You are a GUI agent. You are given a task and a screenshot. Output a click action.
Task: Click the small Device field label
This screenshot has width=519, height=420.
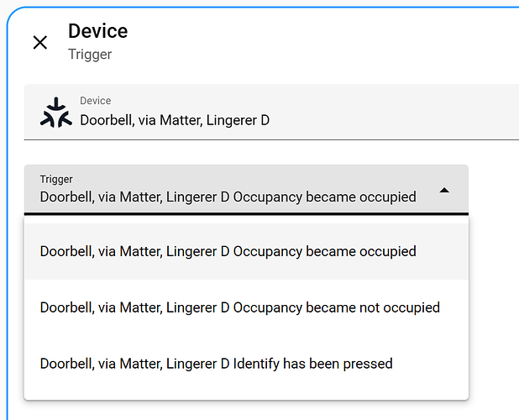coord(95,101)
